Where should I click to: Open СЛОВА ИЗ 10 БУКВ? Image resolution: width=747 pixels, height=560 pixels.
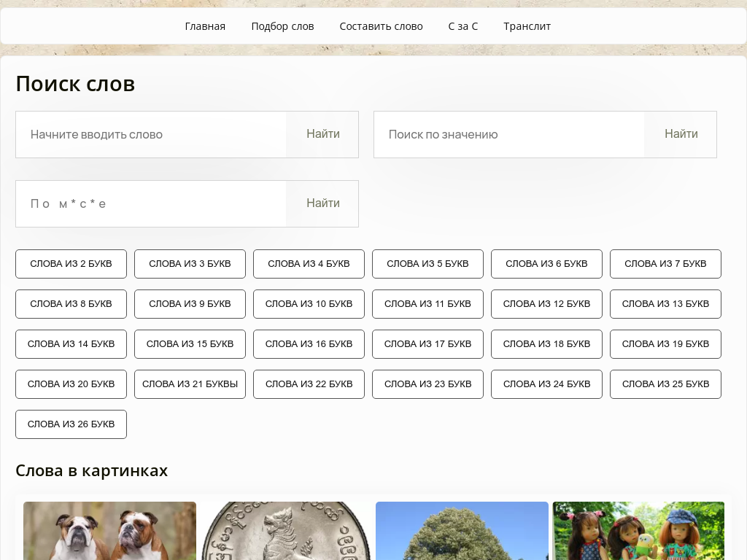309,304
